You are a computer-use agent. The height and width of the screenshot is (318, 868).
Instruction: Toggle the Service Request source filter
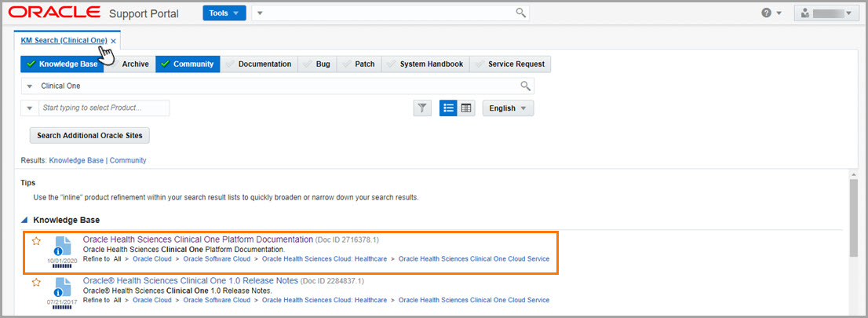tap(510, 64)
